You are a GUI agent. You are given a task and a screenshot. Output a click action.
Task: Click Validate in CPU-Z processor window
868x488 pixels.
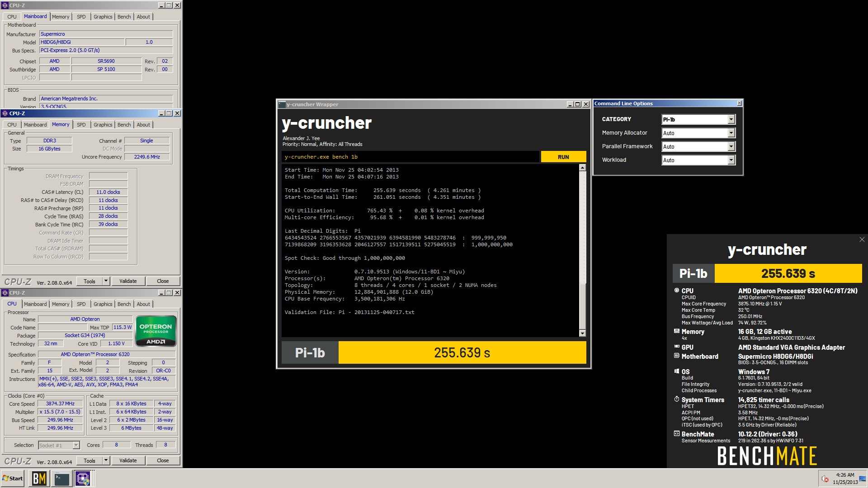coord(128,460)
